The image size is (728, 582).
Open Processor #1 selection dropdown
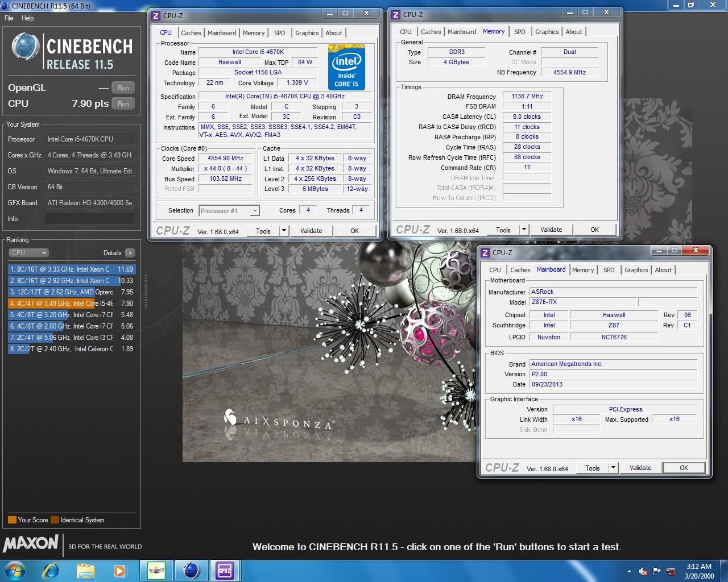(x=229, y=211)
